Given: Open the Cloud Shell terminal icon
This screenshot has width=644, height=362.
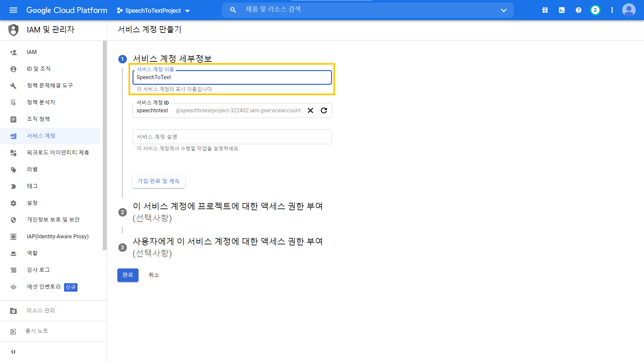Looking at the screenshot, I should (561, 10).
